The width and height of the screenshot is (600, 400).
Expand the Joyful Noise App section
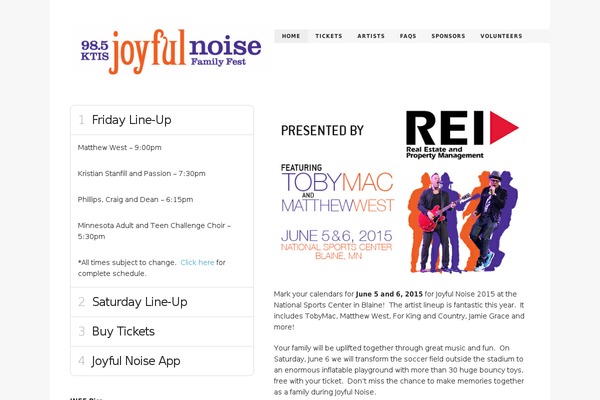(162, 361)
